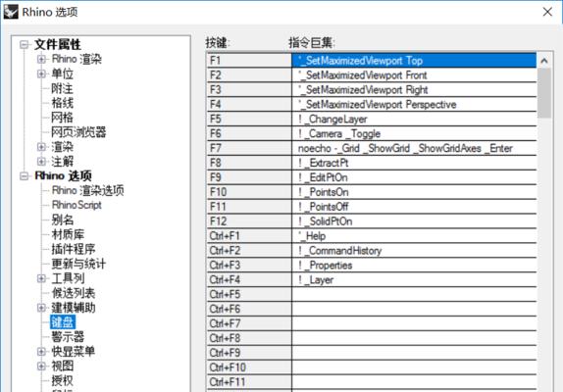The image size is (563, 392).
Task: Click the empty macro cell for Ctrl+F6
Action: (x=414, y=309)
